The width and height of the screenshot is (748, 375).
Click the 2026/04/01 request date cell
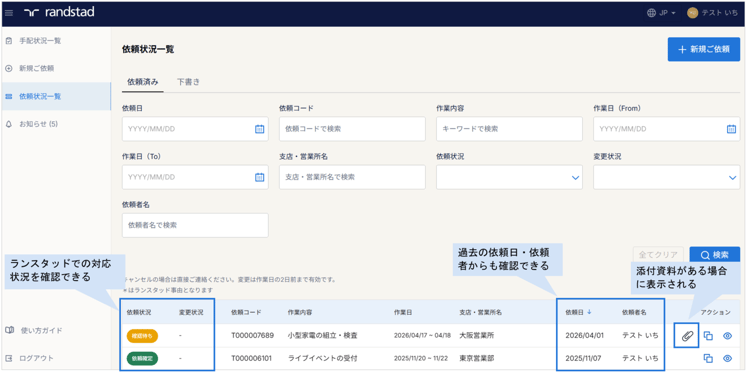pyautogui.click(x=584, y=335)
